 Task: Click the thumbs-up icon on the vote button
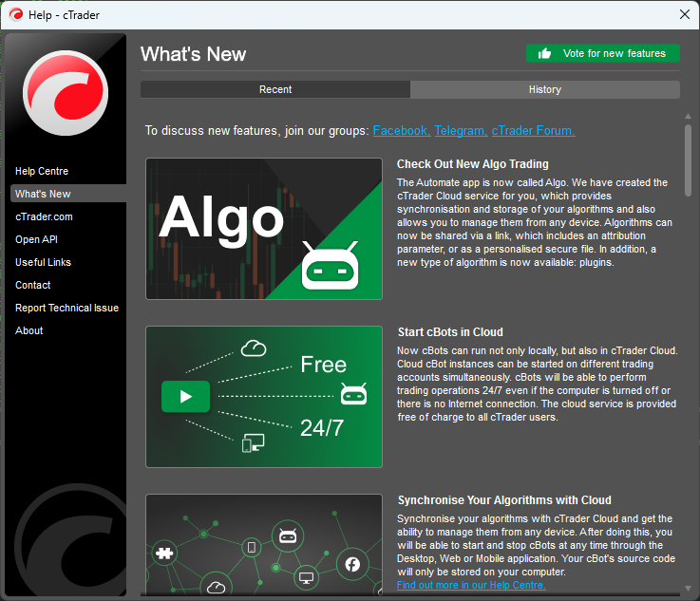pyautogui.click(x=544, y=53)
